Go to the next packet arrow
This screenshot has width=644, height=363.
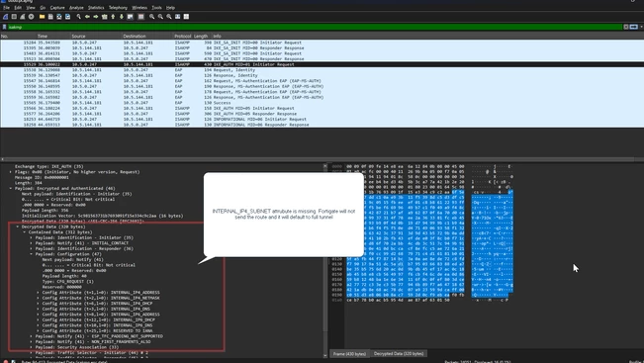click(x=96, y=17)
